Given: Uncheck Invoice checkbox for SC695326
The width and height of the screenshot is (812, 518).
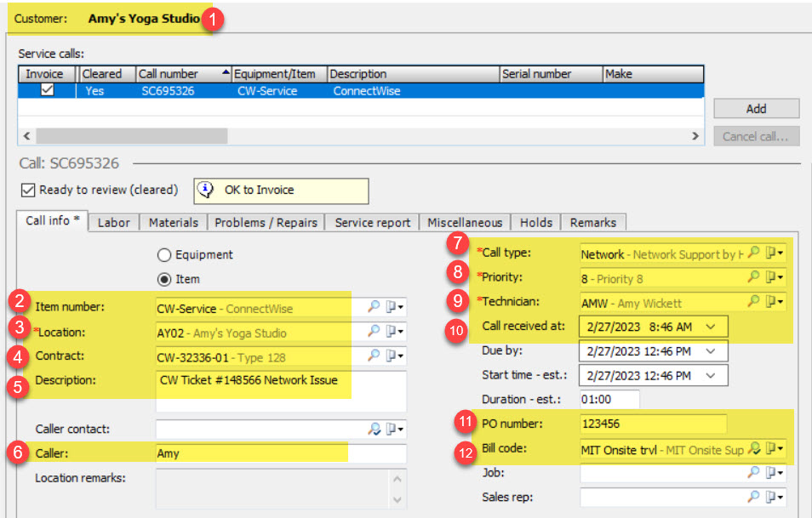Looking at the screenshot, I should pyautogui.click(x=47, y=89).
